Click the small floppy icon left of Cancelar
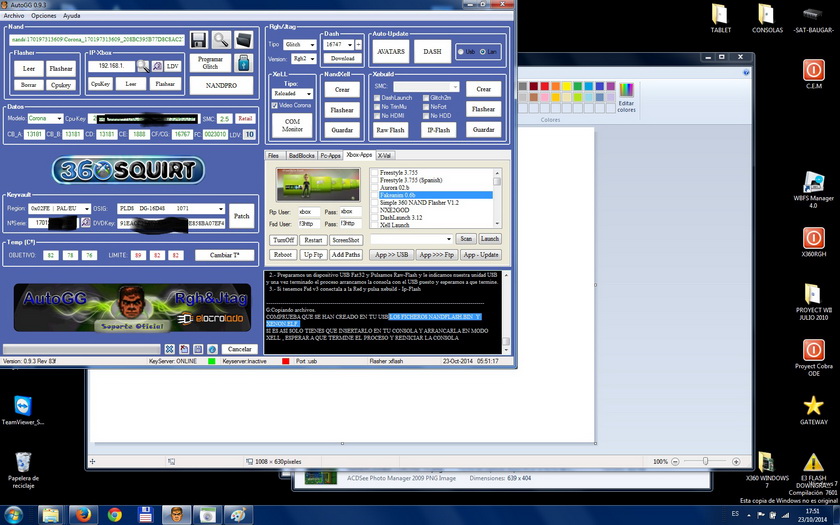Viewport: 840px width, 525px height. [198, 349]
